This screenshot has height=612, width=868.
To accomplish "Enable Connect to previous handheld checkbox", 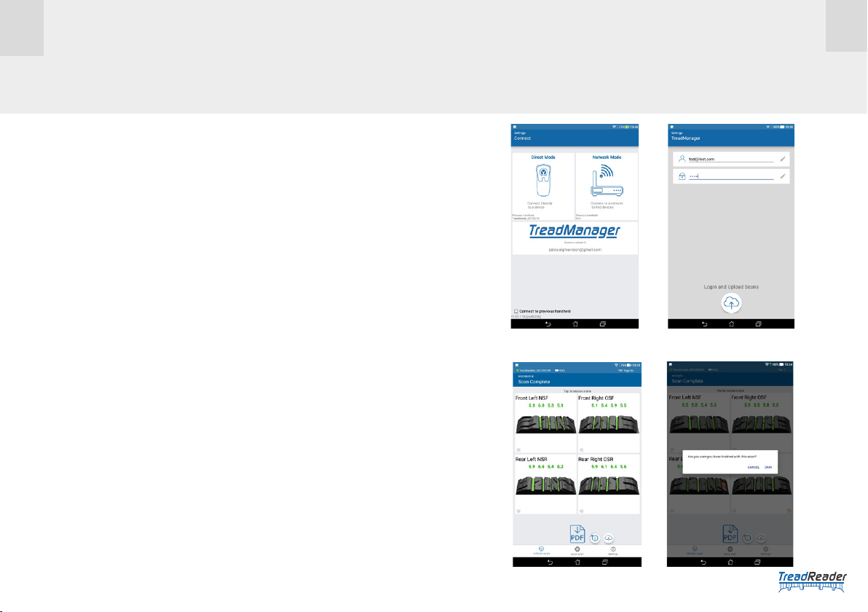I will [516, 311].
